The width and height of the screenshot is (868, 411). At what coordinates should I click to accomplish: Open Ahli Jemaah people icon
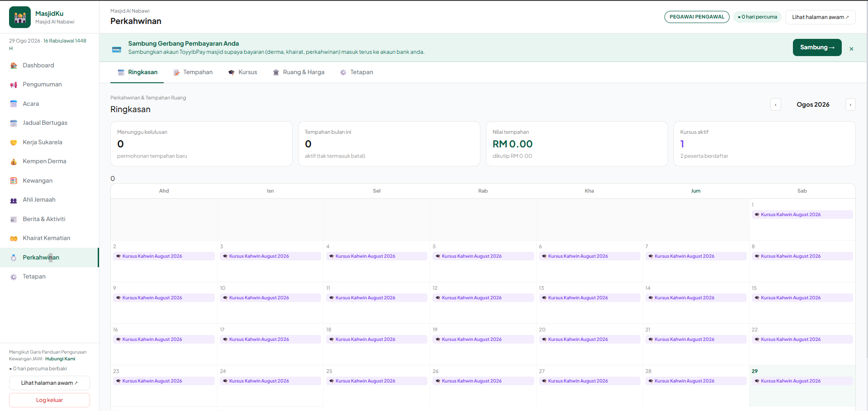coord(14,200)
